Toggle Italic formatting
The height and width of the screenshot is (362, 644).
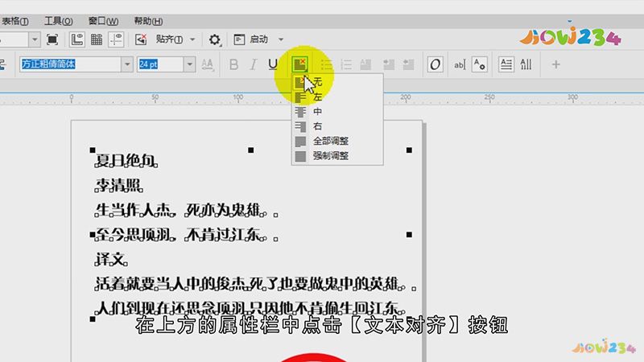click(x=254, y=64)
